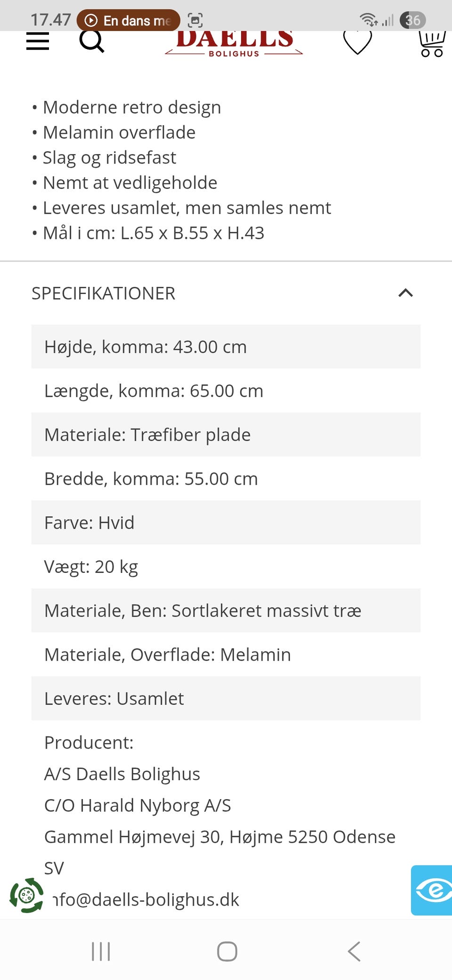Tap the 'En dans me' now-playing pill
The width and height of the screenshot is (452, 980).
129,20
